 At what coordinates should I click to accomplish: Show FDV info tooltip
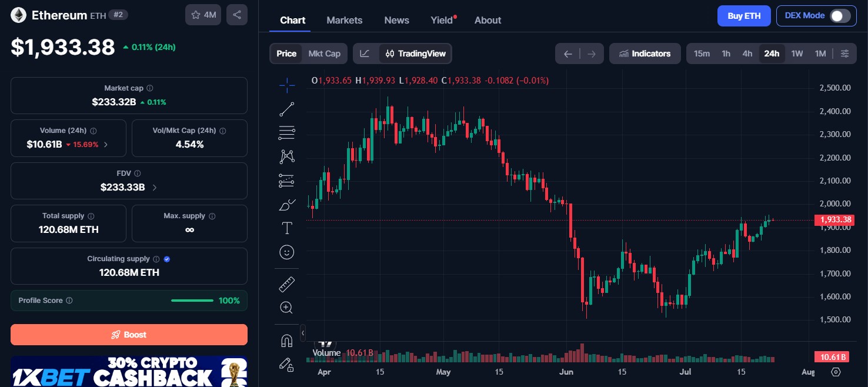[x=137, y=174]
